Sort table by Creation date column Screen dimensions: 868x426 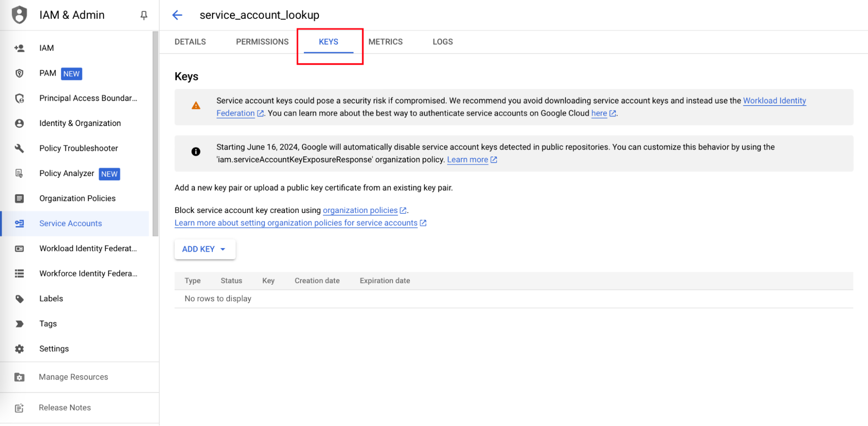coord(317,281)
